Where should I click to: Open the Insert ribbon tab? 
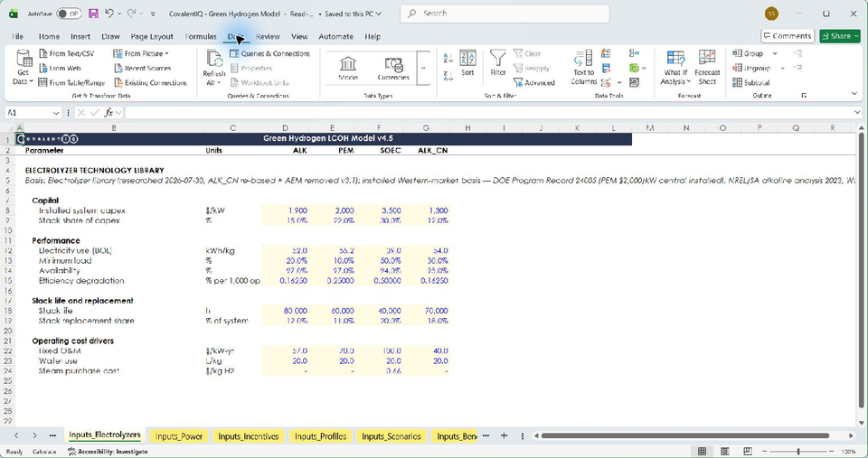click(80, 36)
